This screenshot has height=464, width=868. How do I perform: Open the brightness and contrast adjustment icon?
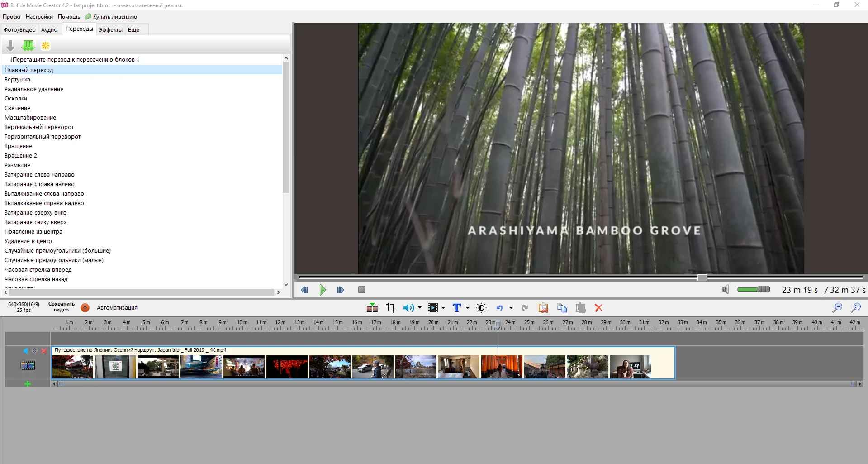click(x=482, y=308)
